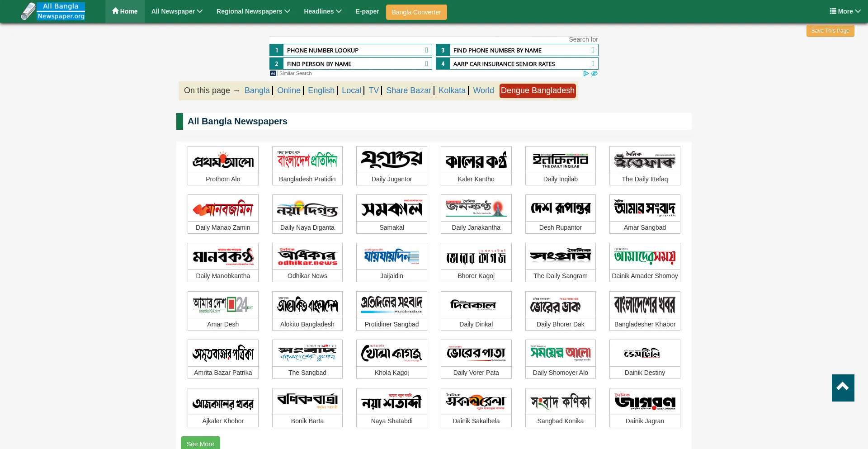The width and height of the screenshot is (868, 449).
Task: Open the Amar Desh 24 logo
Action: tap(223, 305)
